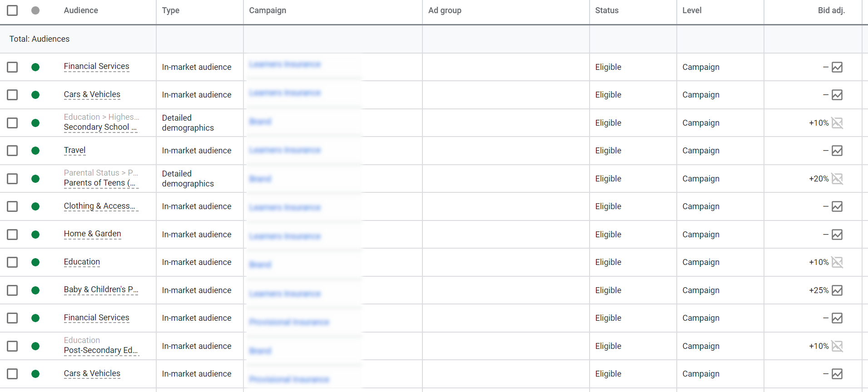Viewport: 868px width, 392px height.
Task: Open the Baby & Children's P... audience link
Action: click(x=101, y=290)
